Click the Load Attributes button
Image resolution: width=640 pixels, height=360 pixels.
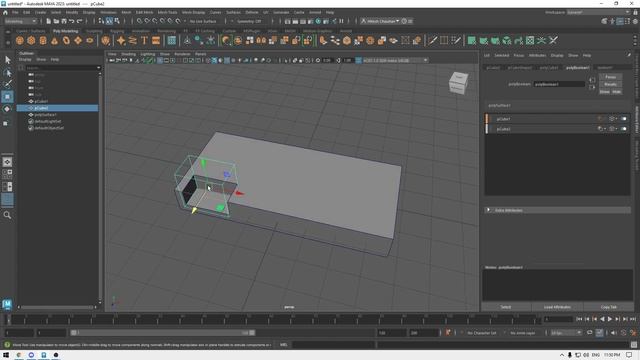tap(557, 307)
